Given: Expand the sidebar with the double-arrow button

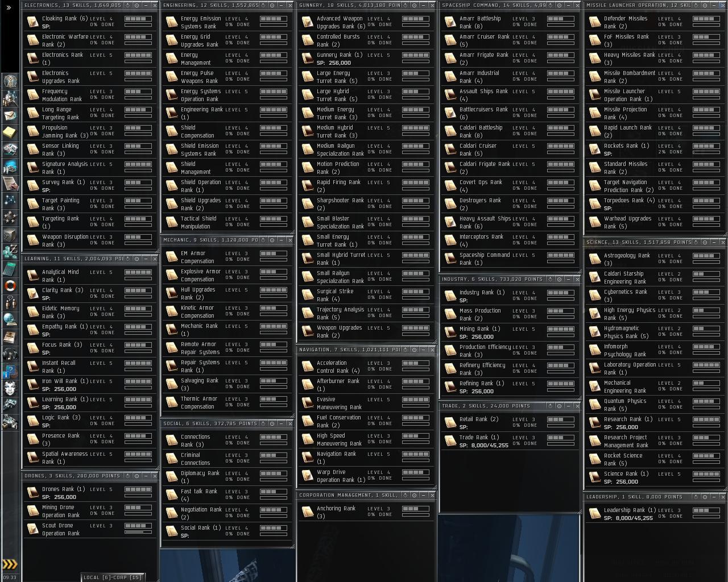Looking at the screenshot, I should (x=9, y=7).
